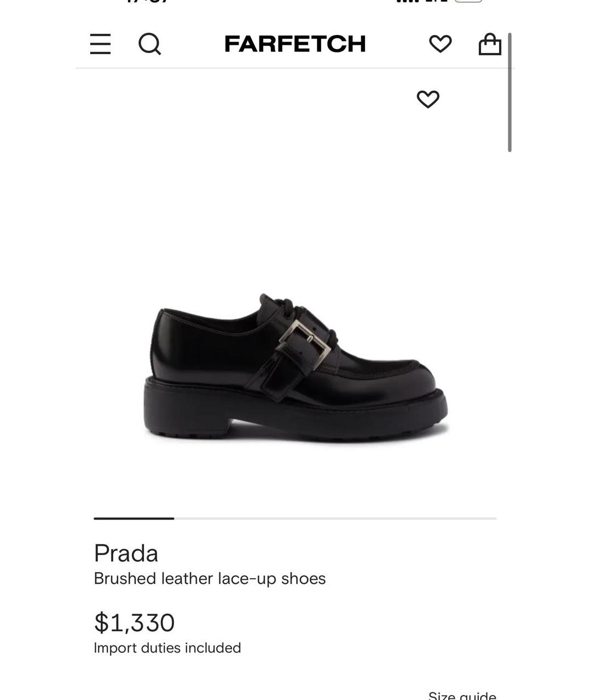The image size is (591, 700).
Task: Open the shopping bag
Action: (490, 44)
